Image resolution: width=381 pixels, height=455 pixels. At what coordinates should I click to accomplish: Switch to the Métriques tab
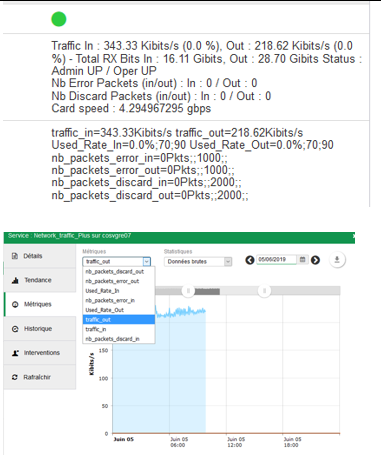tap(40, 304)
